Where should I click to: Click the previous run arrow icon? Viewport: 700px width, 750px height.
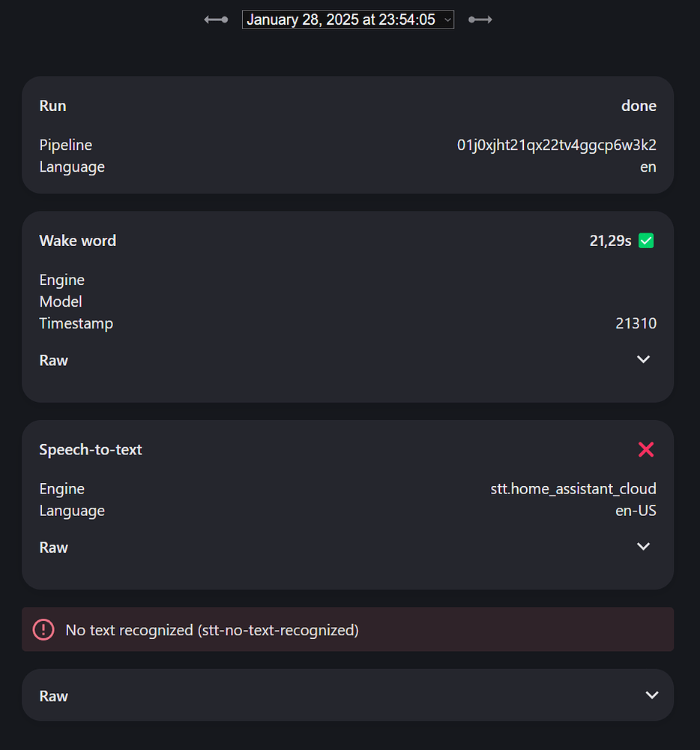(x=215, y=19)
